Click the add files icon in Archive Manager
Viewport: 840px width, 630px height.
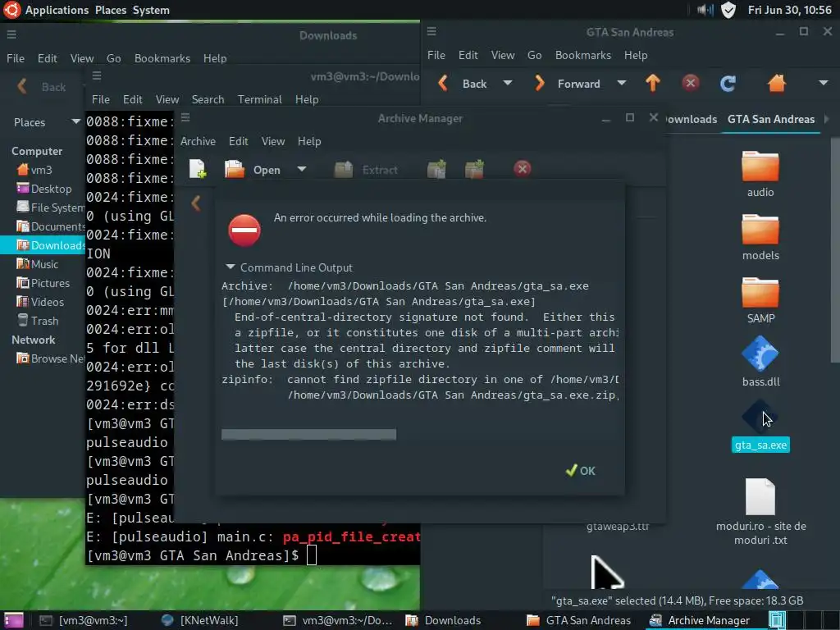[x=436, y=169]
